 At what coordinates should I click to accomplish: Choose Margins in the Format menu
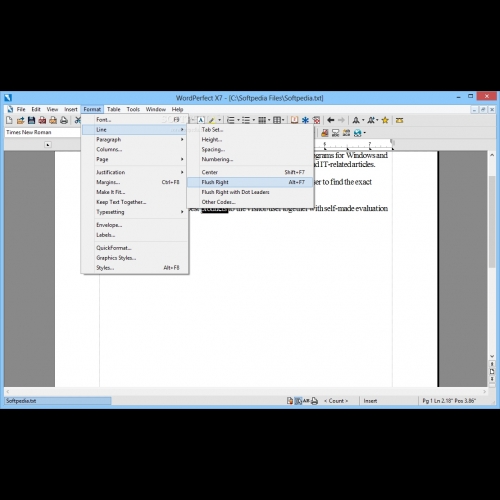(x=135, y=182)
